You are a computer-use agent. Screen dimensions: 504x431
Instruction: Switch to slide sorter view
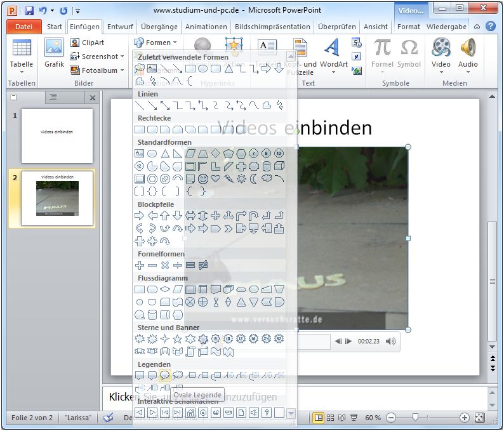coord(330,418)
